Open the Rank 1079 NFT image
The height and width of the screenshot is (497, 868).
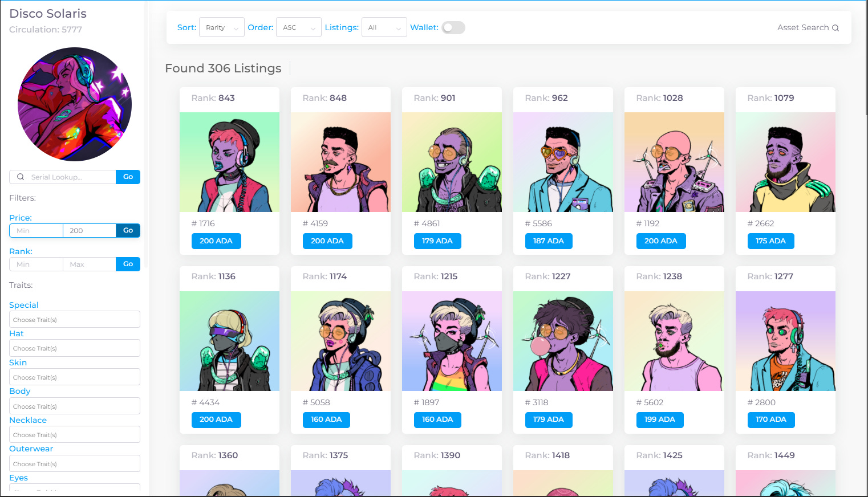point(785,162)
